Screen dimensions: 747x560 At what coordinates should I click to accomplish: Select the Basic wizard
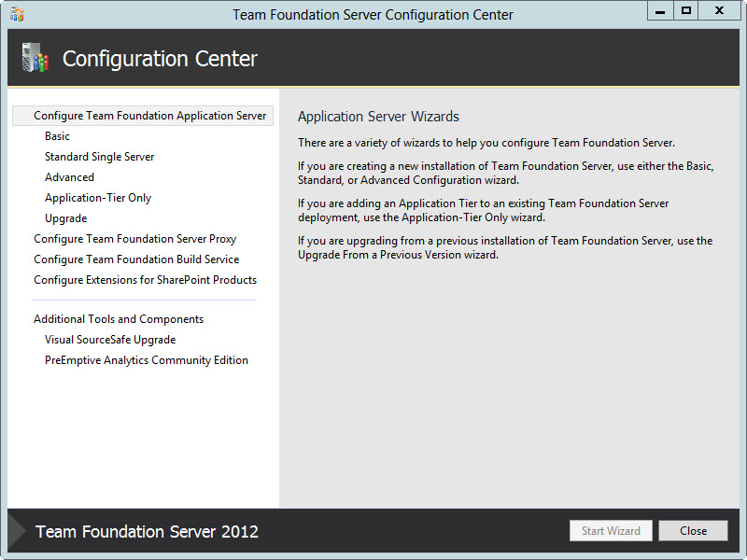coord(57,136)
